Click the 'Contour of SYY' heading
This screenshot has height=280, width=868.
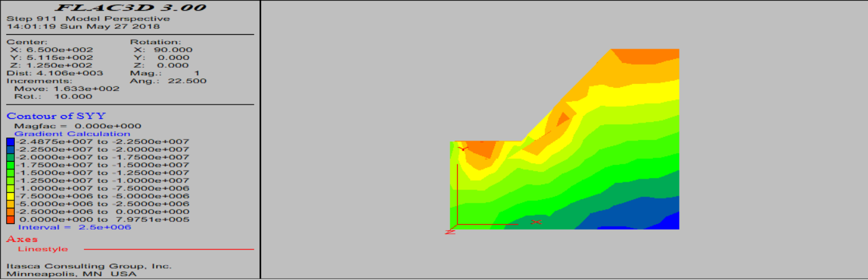56,116
